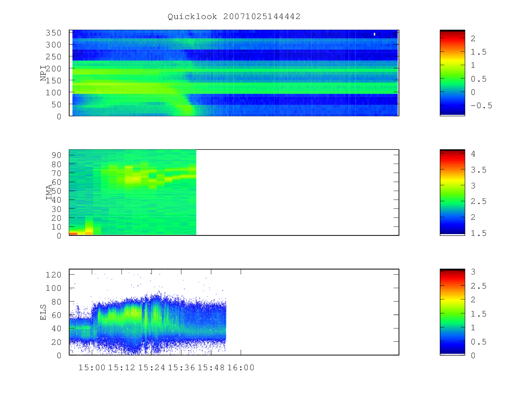Select the IMA spectrogram panel
This screenshot has height=399, width=532.
234,192
